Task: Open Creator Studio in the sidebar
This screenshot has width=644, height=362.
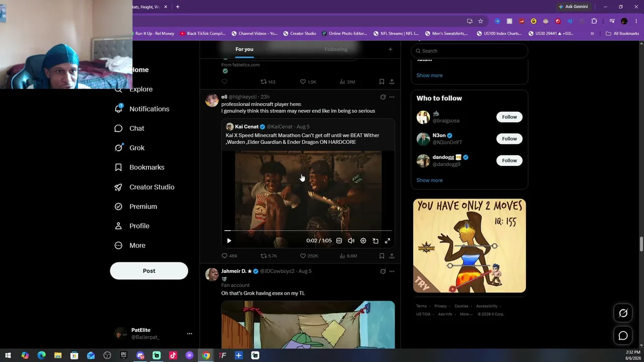Action: [x=145, y=187]
